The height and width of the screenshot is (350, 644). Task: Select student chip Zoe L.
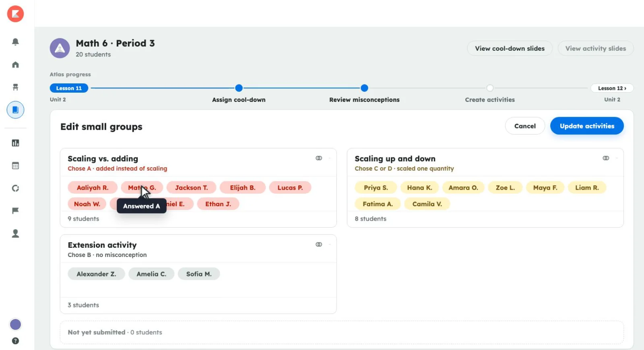click(505, 188)
